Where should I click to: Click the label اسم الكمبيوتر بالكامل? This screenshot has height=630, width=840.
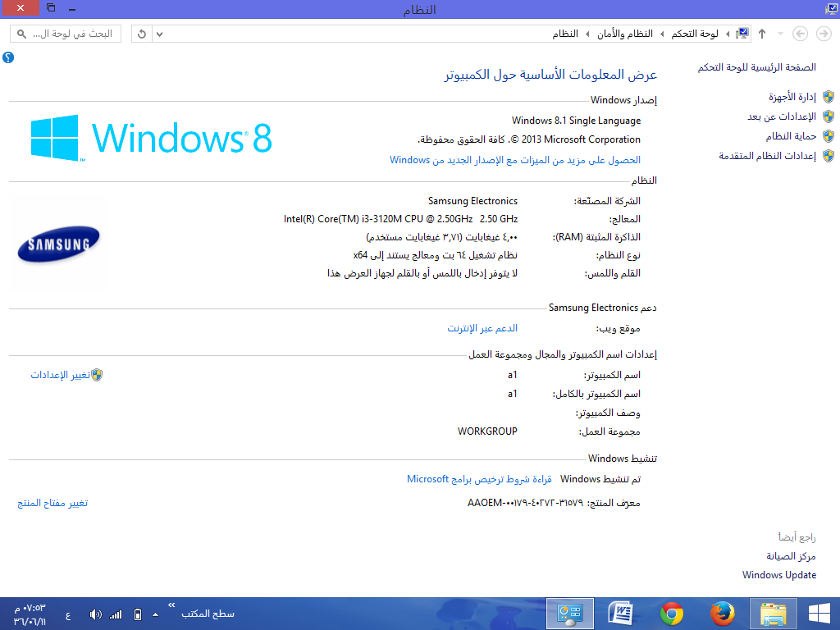pyautogui.click(x=596, y=395)
